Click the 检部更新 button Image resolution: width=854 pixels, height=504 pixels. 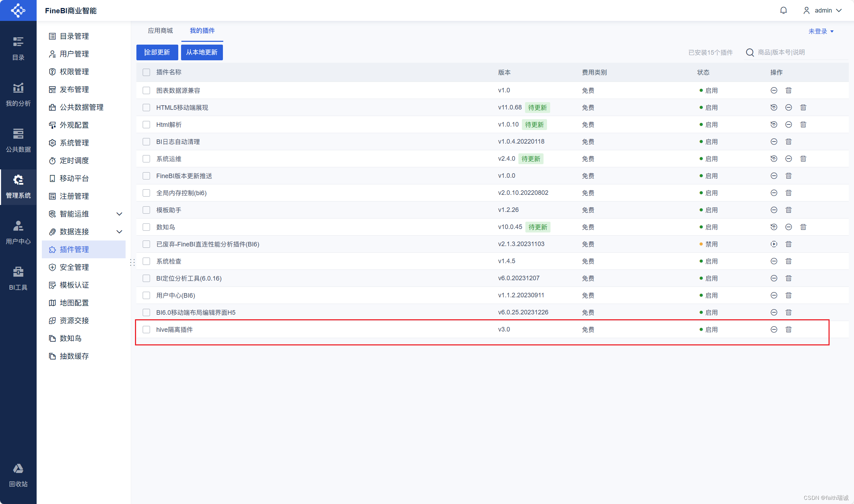point(156,53)
